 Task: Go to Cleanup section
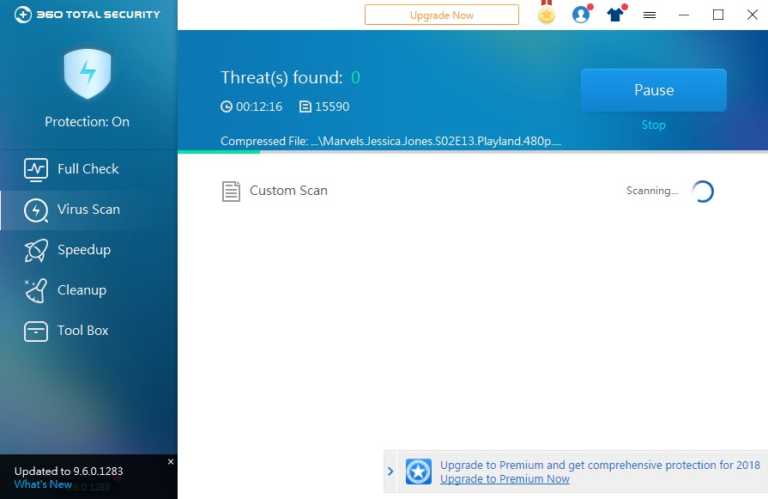coord(81,290)
